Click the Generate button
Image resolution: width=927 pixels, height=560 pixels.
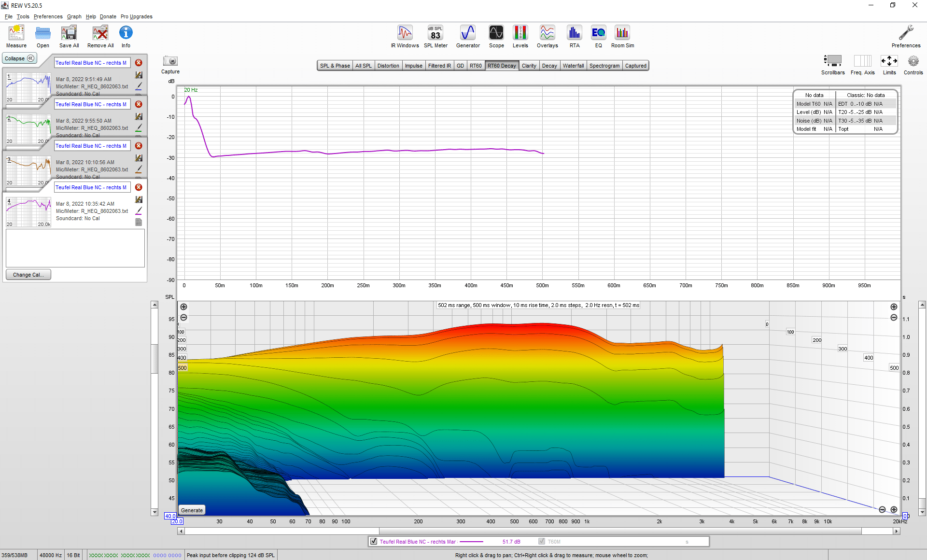point(192,510)
